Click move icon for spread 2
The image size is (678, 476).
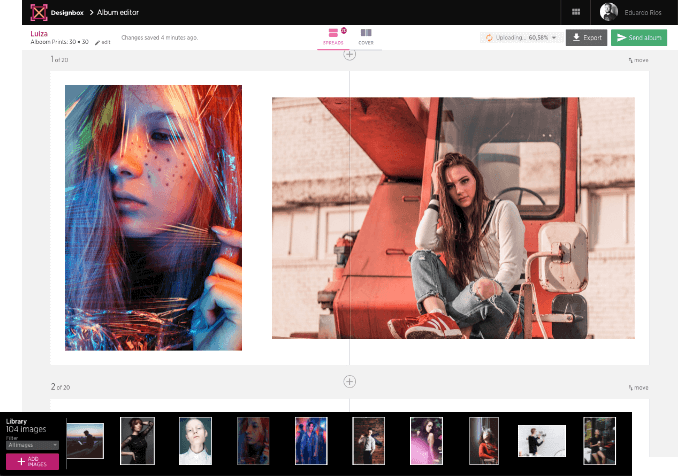pos(637,388)
